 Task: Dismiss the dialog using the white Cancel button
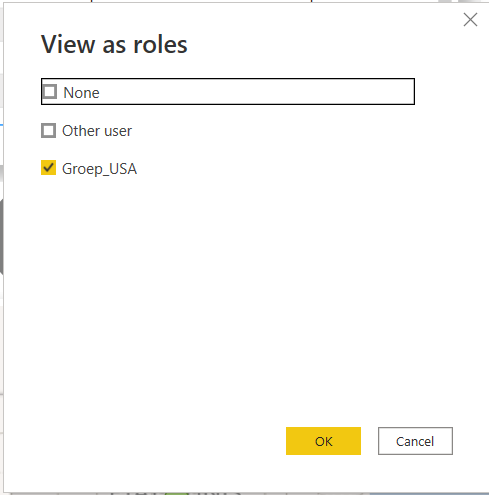coord(415,441)
